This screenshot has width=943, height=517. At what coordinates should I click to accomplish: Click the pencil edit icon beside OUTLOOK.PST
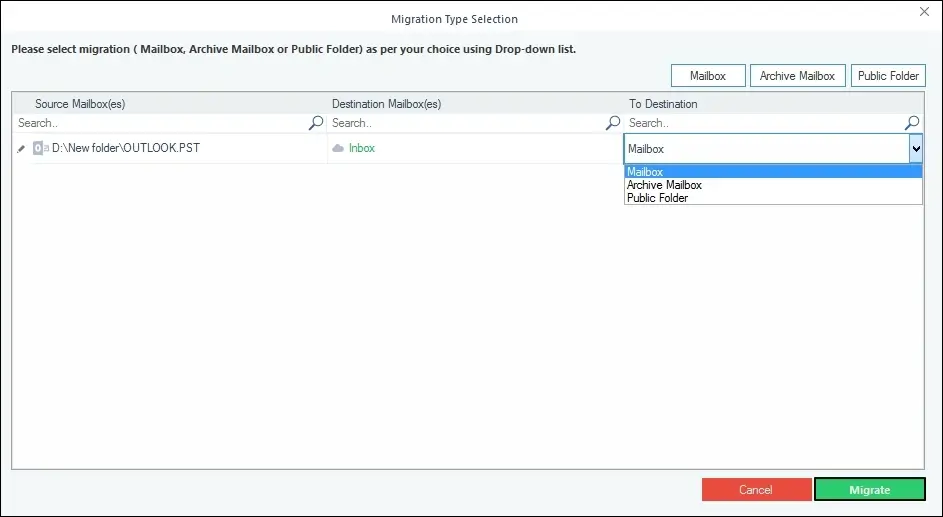[21, 148]
